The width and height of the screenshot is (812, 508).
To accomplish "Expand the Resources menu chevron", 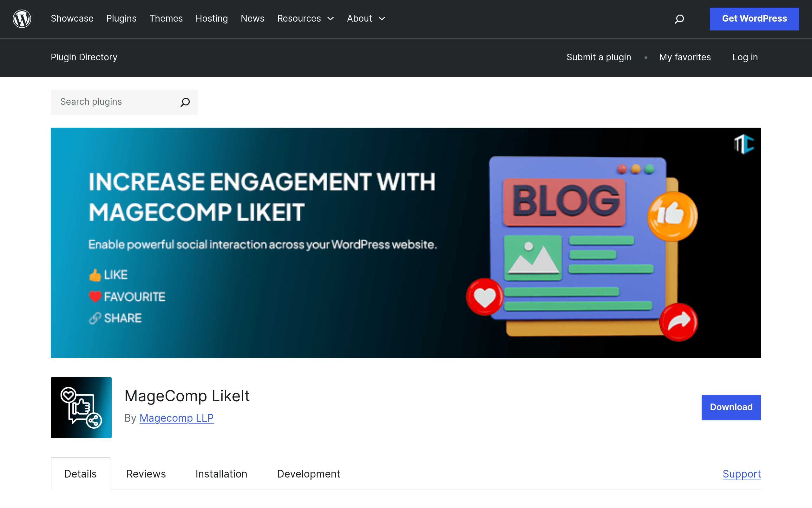I will pos(331,19).
